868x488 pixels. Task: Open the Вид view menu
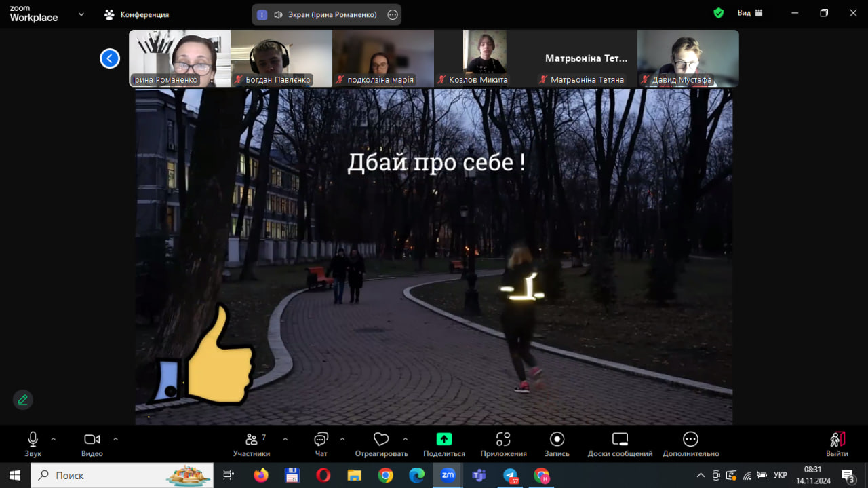[x=750, y=13]
